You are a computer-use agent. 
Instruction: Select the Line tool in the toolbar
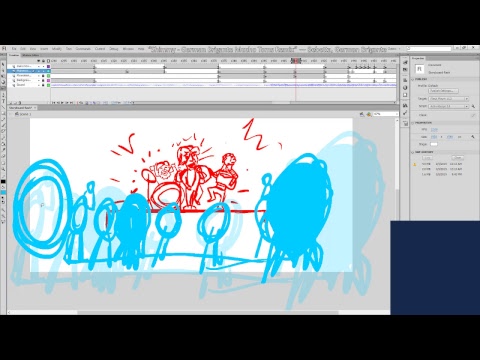click(x=3, y=107)
